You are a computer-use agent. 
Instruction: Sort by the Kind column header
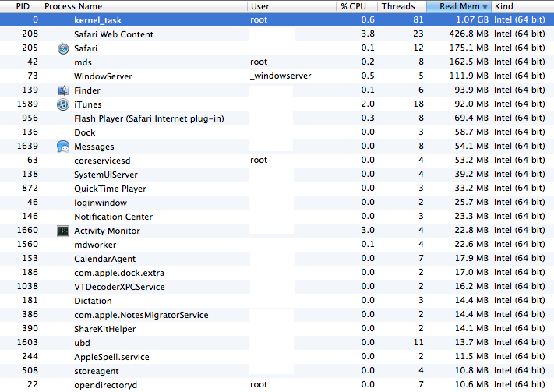pos(523,6)
